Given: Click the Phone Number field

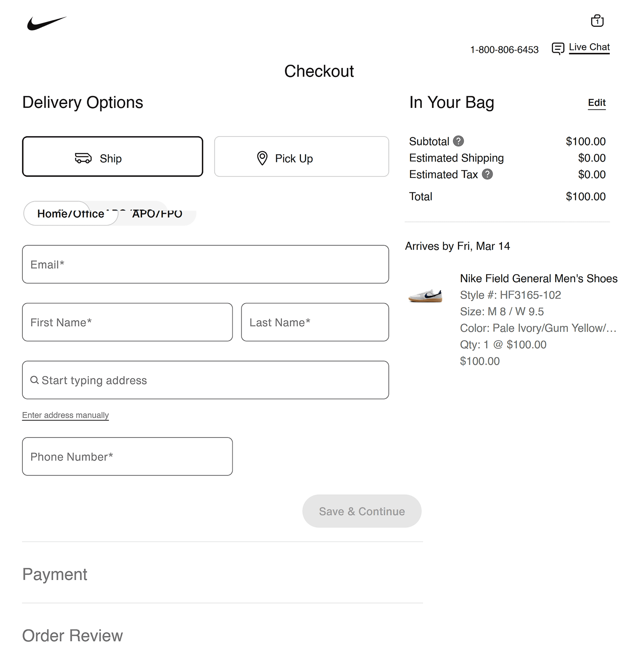Looking at the screenshot, I should tap(127, 456).
